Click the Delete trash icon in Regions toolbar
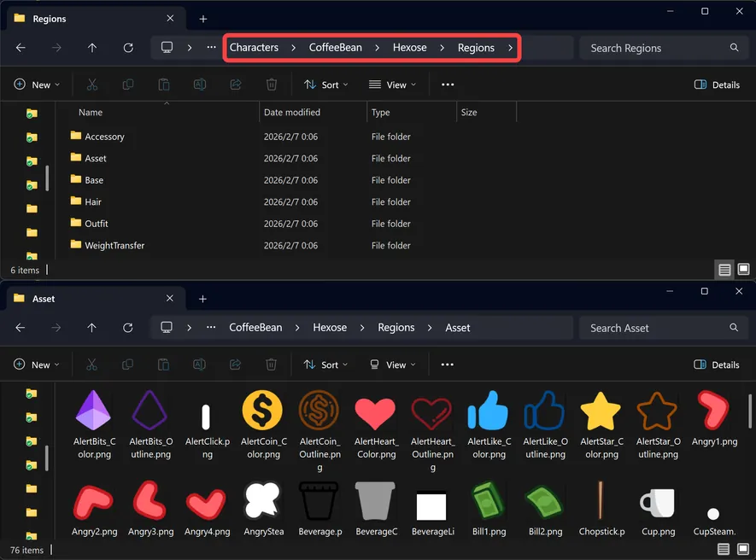 [x=271, y=85]
